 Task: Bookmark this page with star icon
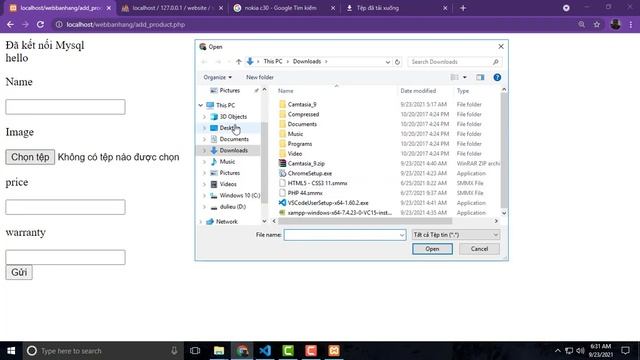click(597, 24)
